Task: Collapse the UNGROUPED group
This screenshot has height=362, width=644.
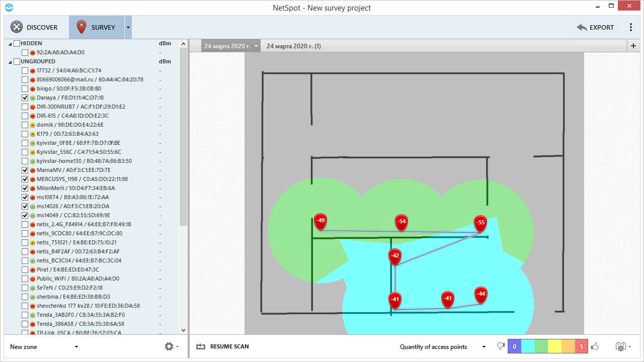Action: click(10, 62)
